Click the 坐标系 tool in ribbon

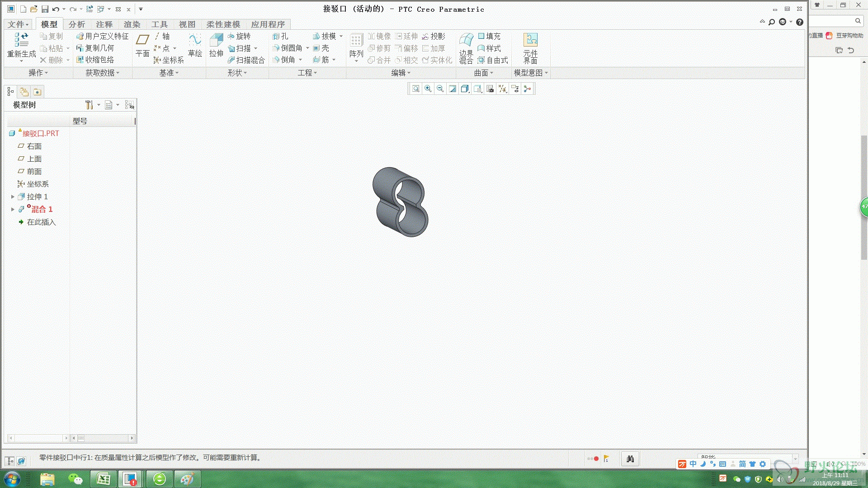pos(169,60)
